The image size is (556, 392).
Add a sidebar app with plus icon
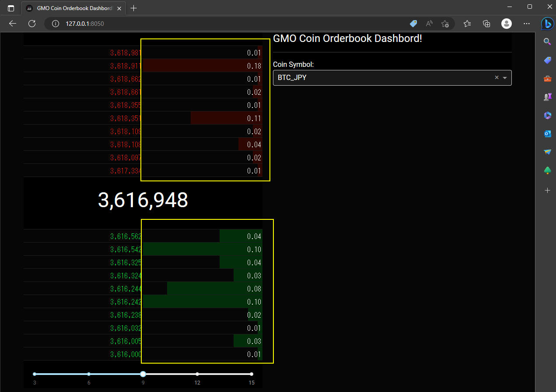[x=547, y=191]
